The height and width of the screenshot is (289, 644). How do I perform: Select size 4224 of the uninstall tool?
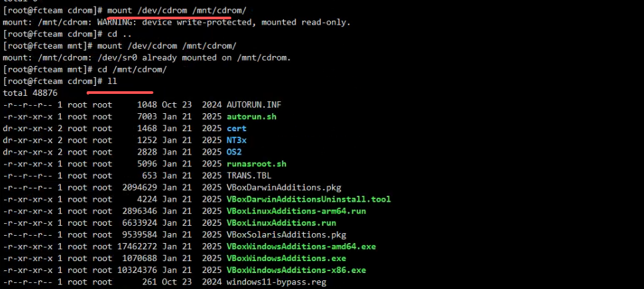(147, 200)
